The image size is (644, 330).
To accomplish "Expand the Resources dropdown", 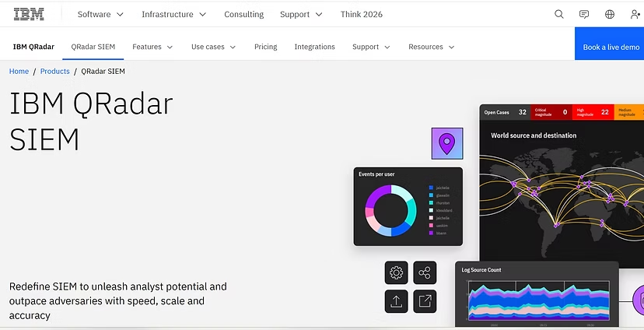I will (x=431, y=47).
